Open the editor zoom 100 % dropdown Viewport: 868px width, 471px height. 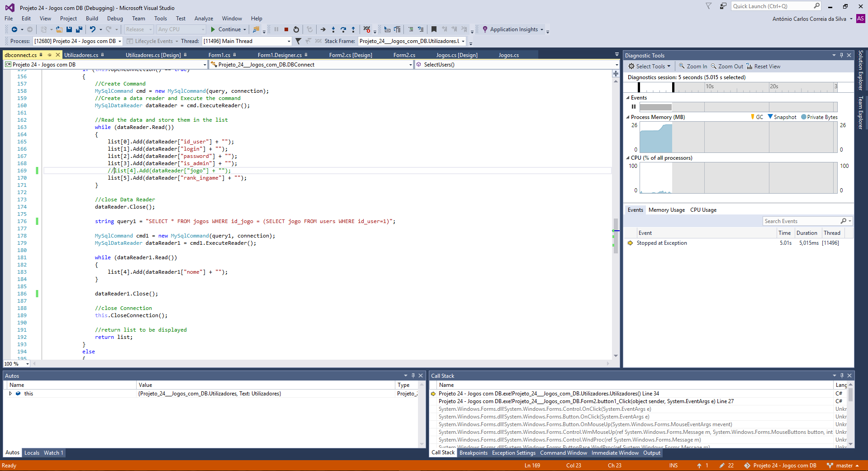(28, 364)
